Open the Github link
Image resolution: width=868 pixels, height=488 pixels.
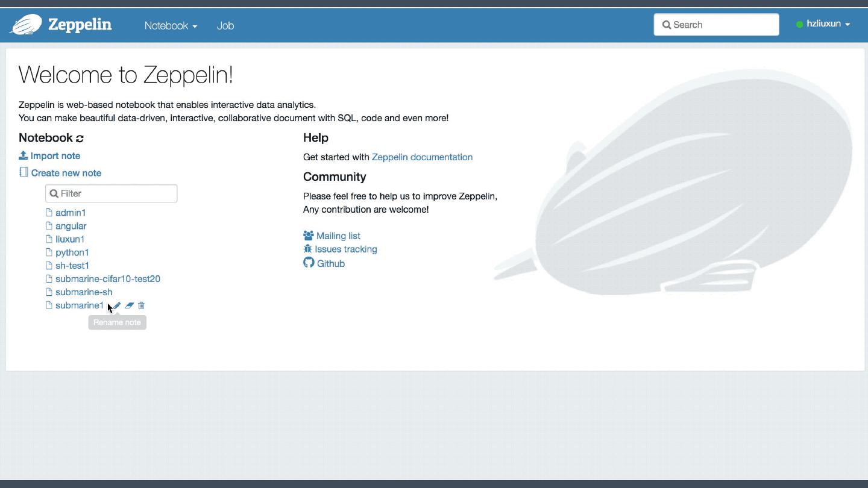pos(331,264)
